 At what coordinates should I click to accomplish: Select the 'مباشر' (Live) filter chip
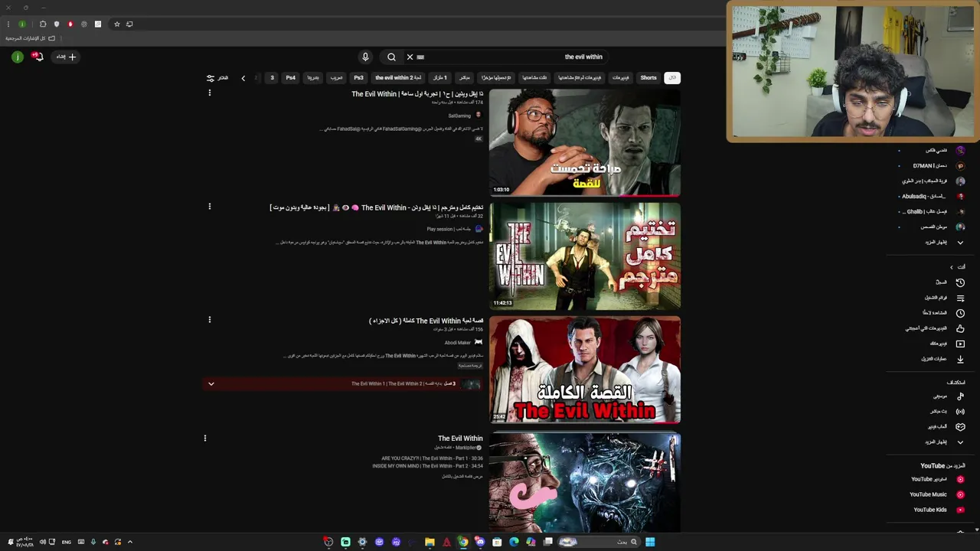click(x=465, y=78)
